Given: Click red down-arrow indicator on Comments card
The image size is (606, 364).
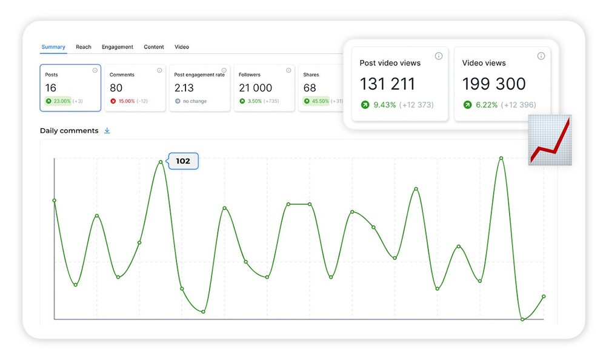Looking at the screenshot, I should (113, 101).
